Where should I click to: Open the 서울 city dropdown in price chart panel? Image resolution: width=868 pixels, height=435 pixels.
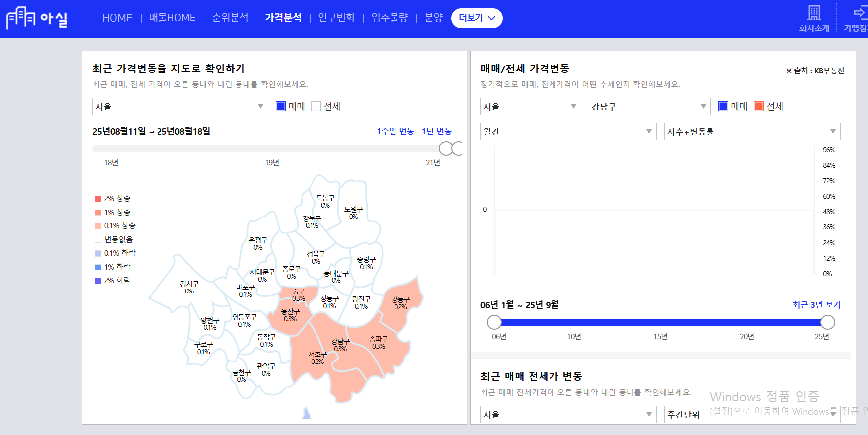pyautogui.click(x=531, y=106)
